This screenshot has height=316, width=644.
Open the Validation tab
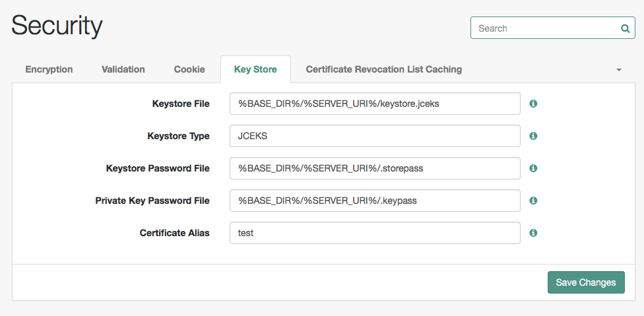pos(123,69)
